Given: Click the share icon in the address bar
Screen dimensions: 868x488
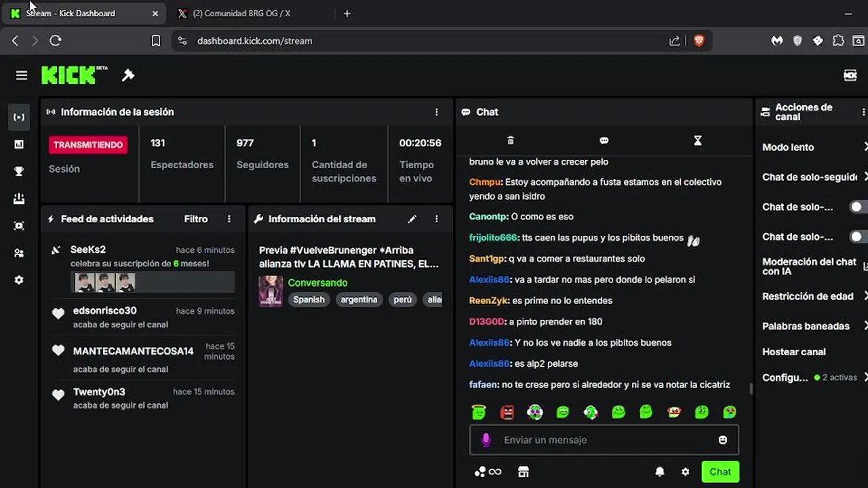Looking at the screenshot, I should tap(675, 41).
